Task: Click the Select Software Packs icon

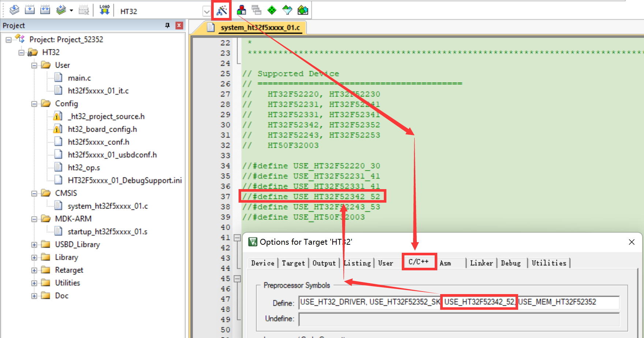Action: click(x=287, y=10)
